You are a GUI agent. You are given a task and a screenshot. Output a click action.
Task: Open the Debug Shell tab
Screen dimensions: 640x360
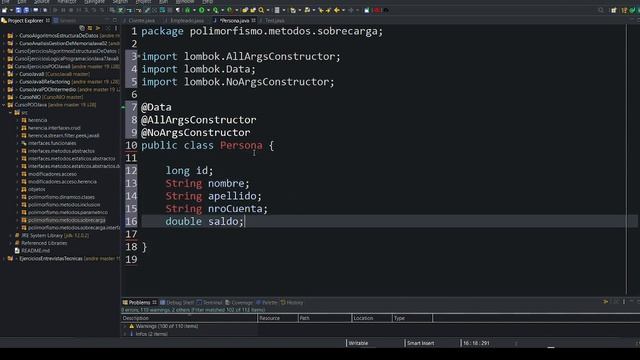point(178,302)
